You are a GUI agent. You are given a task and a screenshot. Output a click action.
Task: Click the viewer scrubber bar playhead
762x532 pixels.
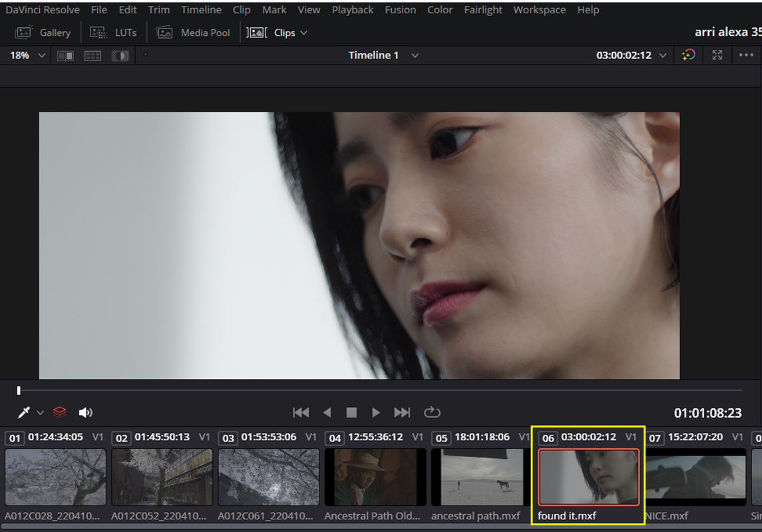(x=19, y=390)
